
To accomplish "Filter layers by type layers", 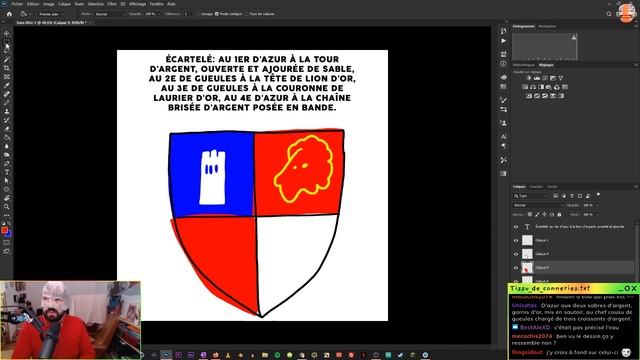I will coord(572,196).
